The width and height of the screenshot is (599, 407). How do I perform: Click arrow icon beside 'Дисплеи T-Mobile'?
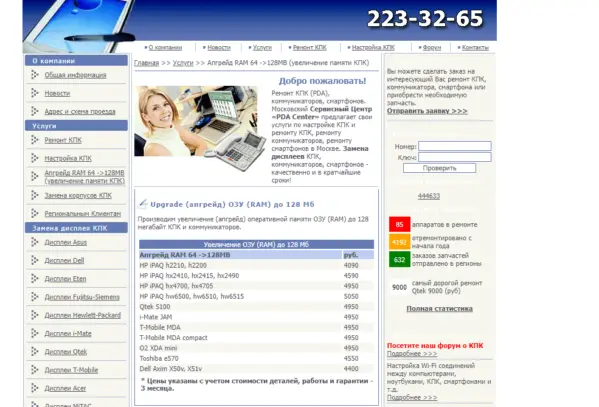pyautogui.click(x=35, y=370)
